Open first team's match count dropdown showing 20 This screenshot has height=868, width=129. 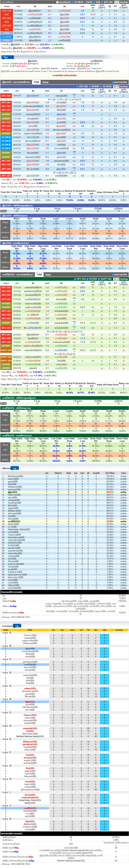click(x=116, y=87)
